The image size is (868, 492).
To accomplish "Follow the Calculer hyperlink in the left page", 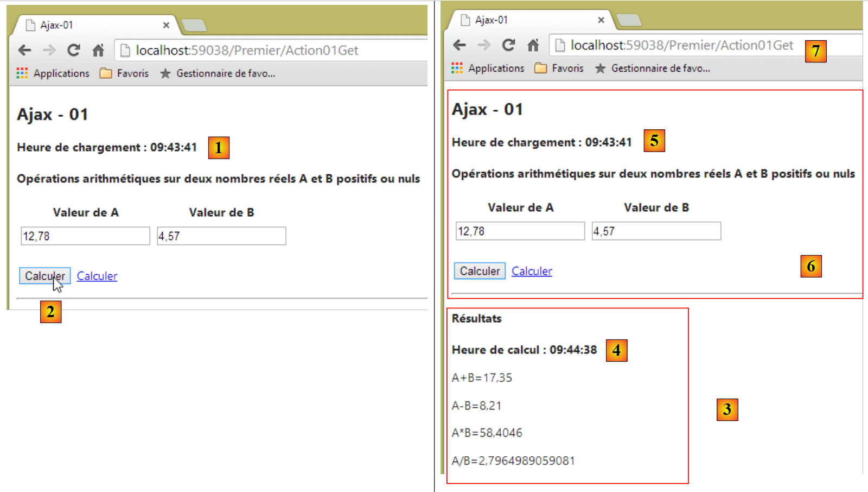I will [x=97, y=276].
